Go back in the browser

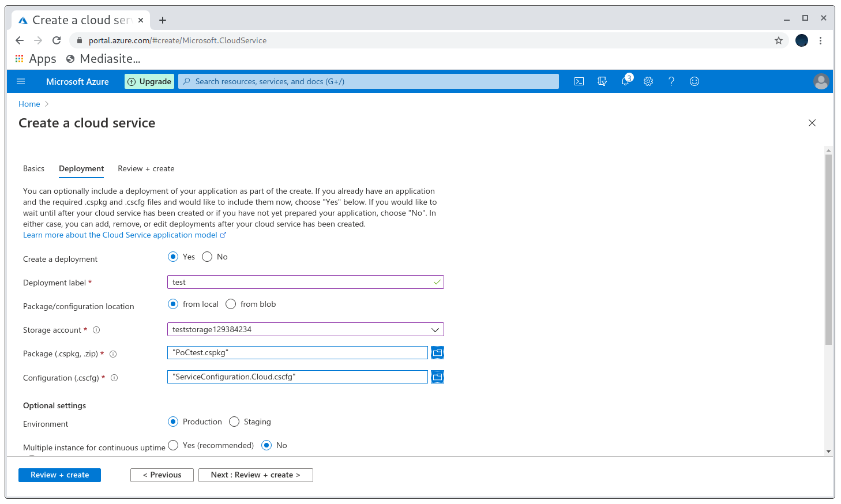click(20, 40)
